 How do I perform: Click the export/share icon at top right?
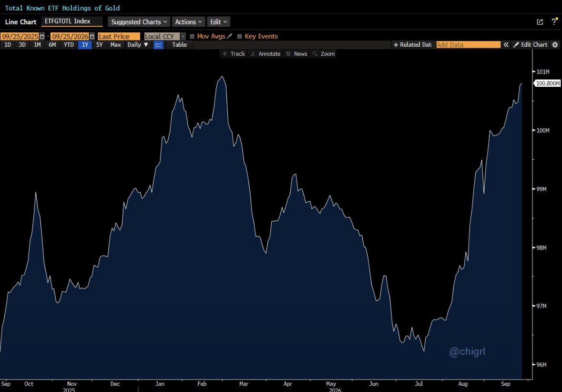point(540,22)
